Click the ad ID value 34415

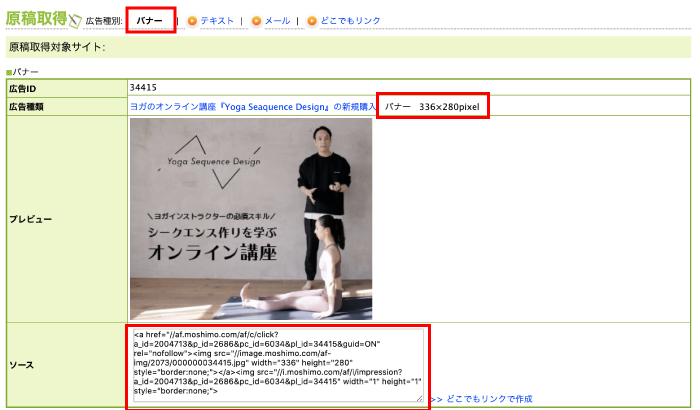145,88
